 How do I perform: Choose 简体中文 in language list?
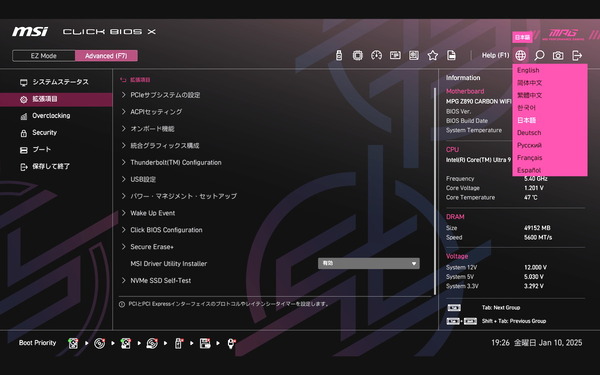pyautogui.click(x=530, y=83)
